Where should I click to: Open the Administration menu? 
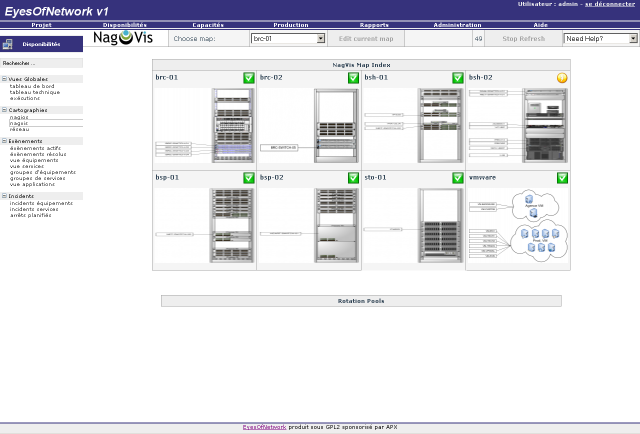[458, 25]
